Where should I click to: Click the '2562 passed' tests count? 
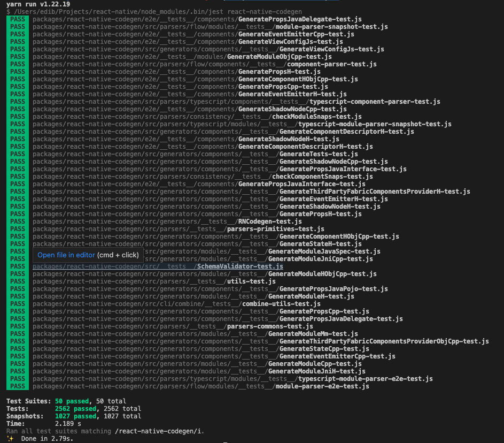click(x=75, y=409)
